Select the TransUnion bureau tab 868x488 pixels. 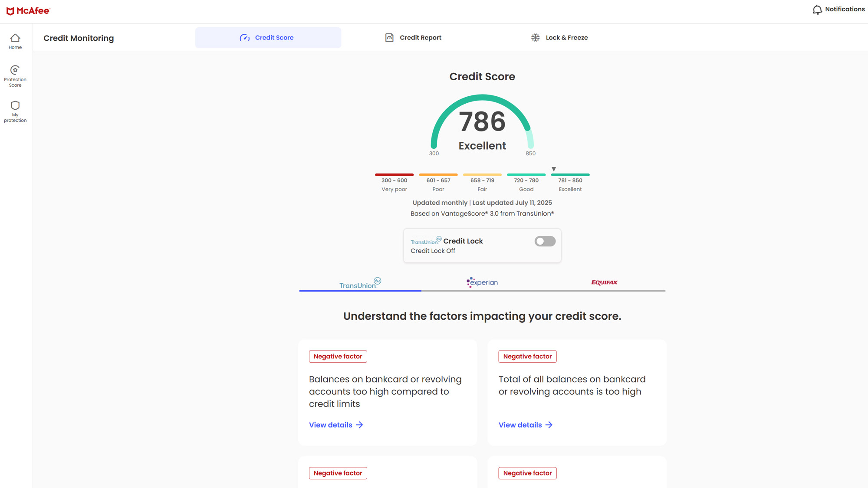[360, 283]
